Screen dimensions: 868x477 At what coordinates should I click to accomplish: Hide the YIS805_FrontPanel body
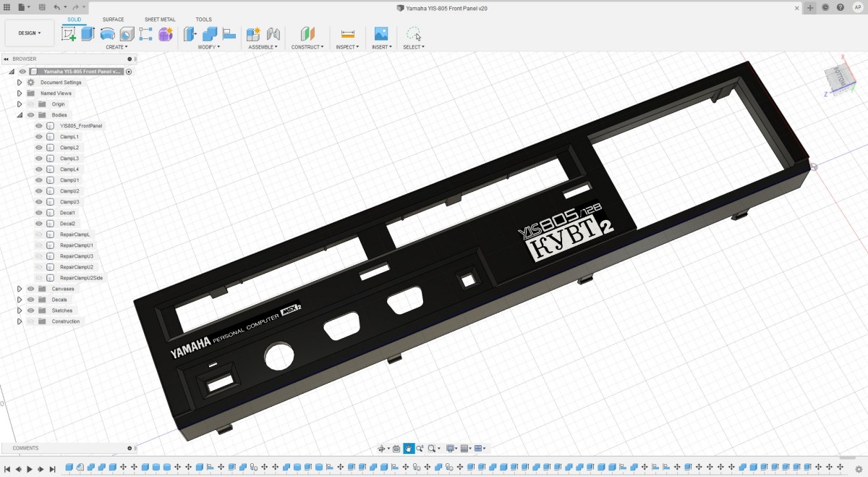(x=39, y=126)
